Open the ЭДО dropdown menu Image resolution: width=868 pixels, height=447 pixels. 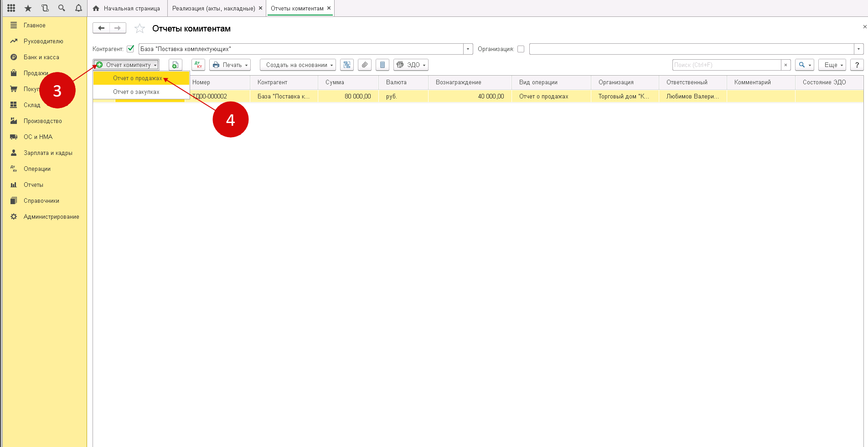coord(411,65)
